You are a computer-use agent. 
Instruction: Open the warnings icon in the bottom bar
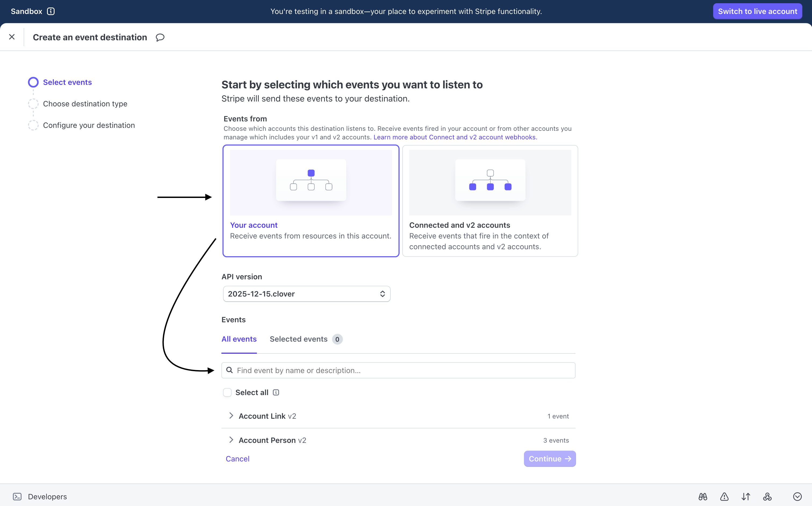tap(724, 497)
